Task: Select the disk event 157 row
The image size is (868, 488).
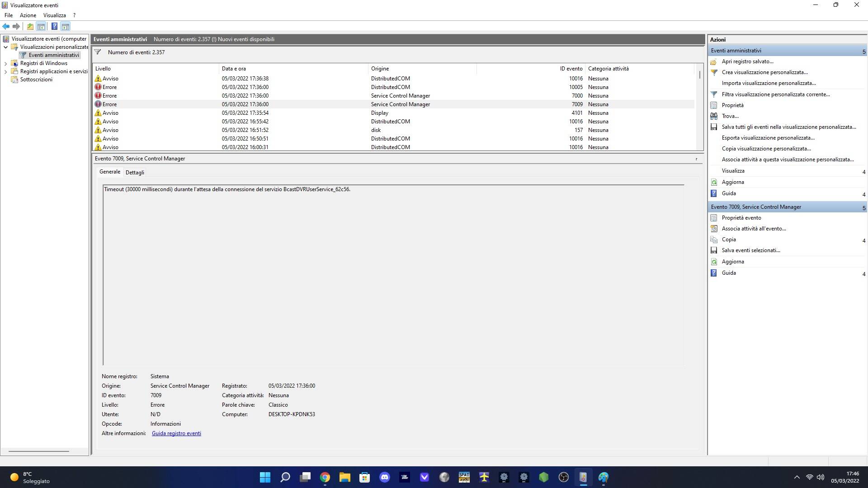Action: (x=393, y=130)
